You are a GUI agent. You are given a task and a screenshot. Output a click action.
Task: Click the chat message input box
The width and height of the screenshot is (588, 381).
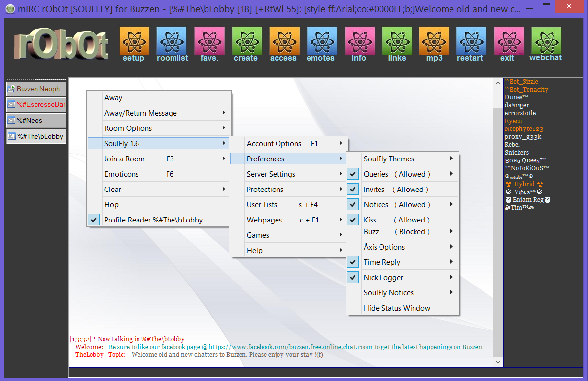(x=325, y=372)
